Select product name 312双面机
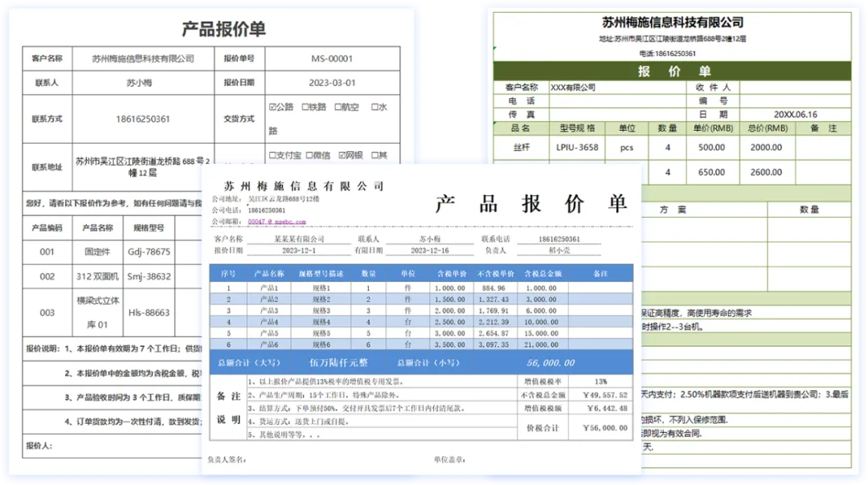 click(97, 276)
